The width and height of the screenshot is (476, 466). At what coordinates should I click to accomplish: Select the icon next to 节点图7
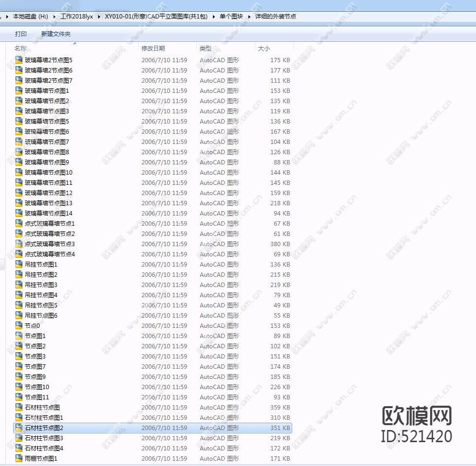pos(19,366)
